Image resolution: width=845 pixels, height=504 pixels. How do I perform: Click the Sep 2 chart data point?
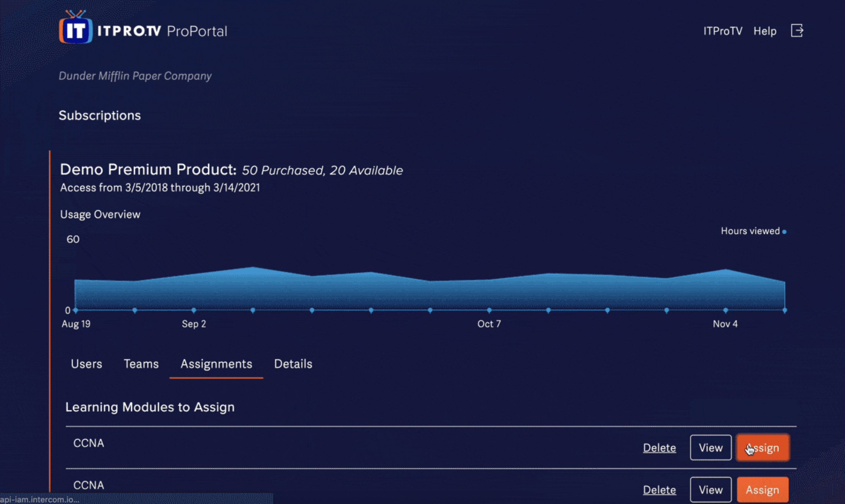[194, 310]
